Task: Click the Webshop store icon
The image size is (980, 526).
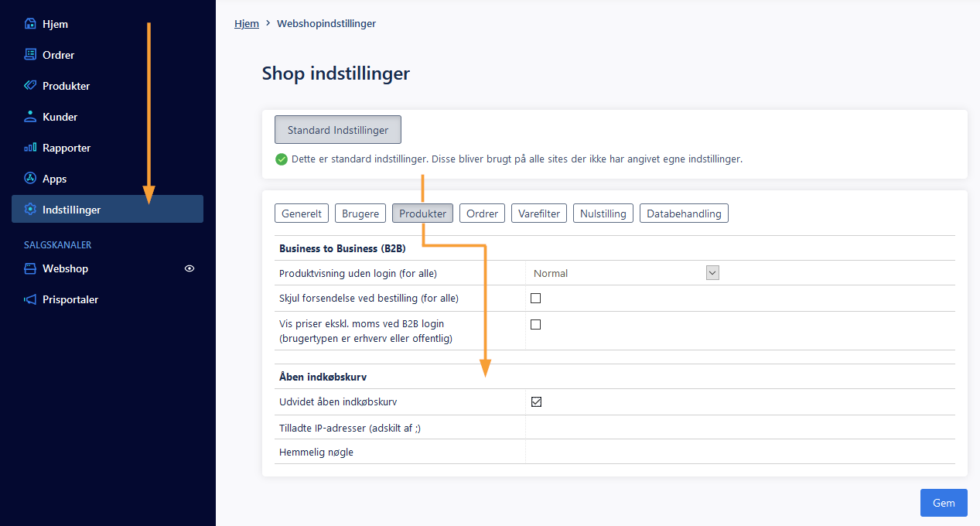Action: (x=30, y=268)
